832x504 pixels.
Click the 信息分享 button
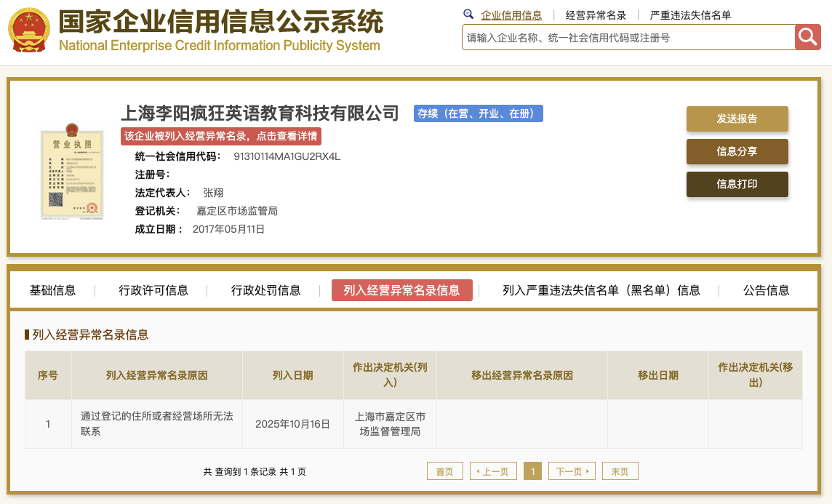[737, 152]
